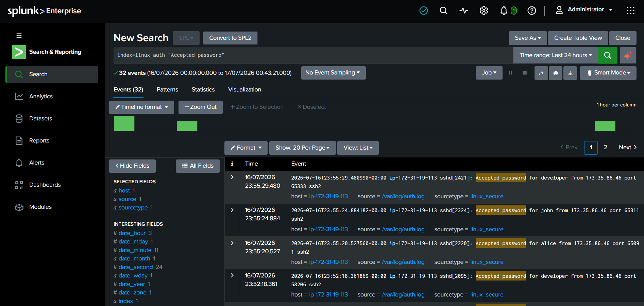The height and width of the screenshot is (306, 644).
Task: Open the SPL language dropdown
Action: tap(186, 38)
